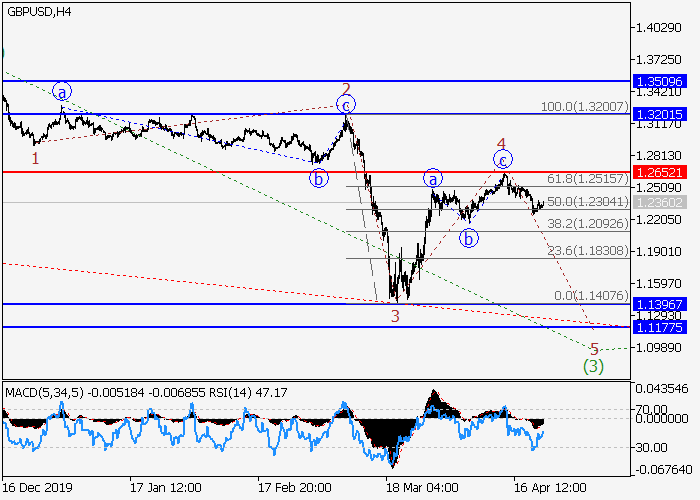700x500 pixels.
Task: Select green (3) wave degree label
Action: 593,366
